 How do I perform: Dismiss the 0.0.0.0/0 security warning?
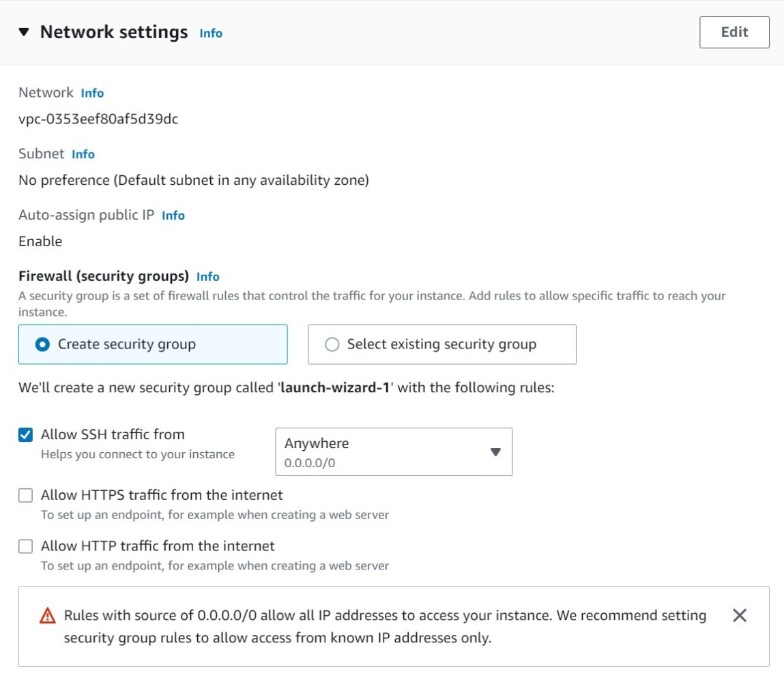pyautogui.click(x=739, y=615)
